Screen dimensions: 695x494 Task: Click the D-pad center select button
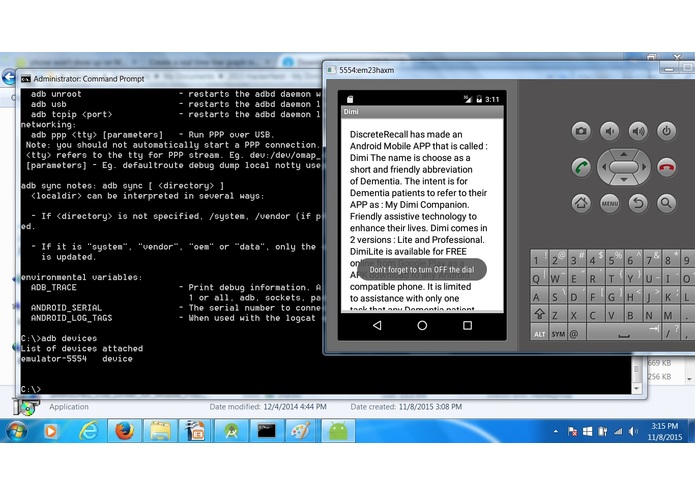pyautogui.click(x=624, y=167)
